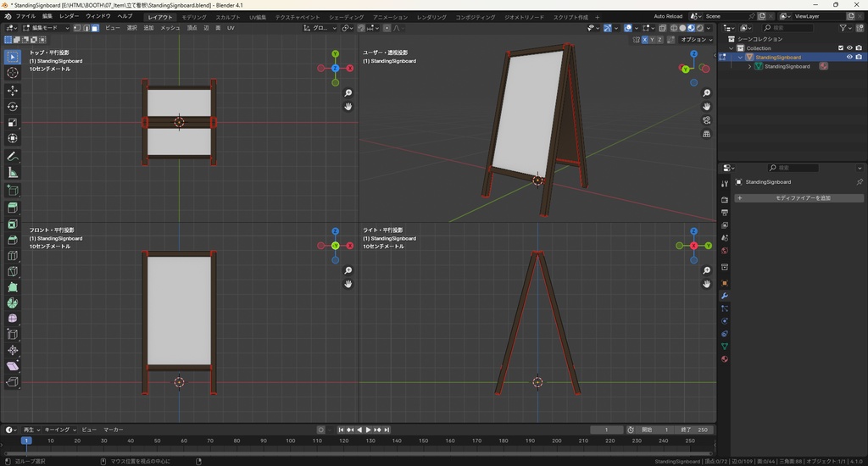
Task: Open the 編集モード mode dropdown
Action: click(46, 28)
